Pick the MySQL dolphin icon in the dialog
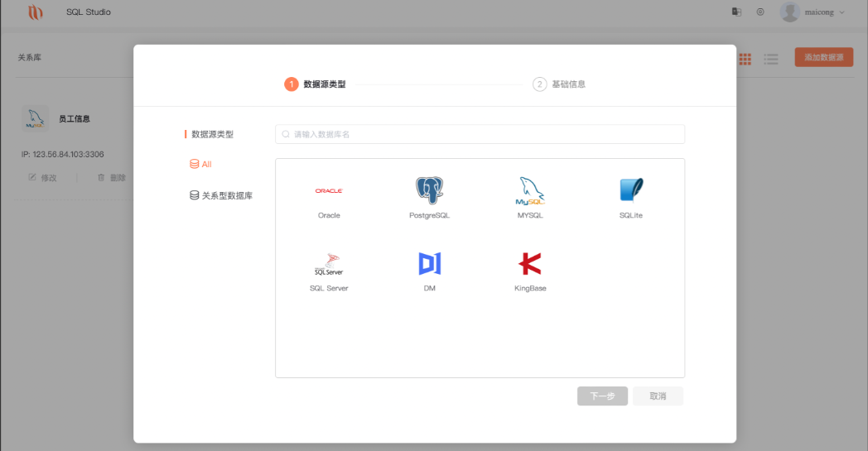868x451 pixels. [x=530, y=191]
